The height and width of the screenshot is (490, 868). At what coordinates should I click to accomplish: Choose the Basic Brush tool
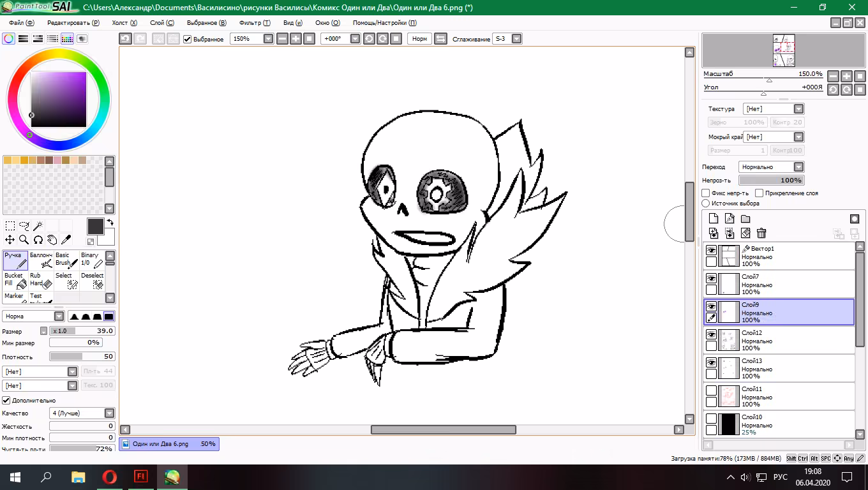tap(66, 260)
